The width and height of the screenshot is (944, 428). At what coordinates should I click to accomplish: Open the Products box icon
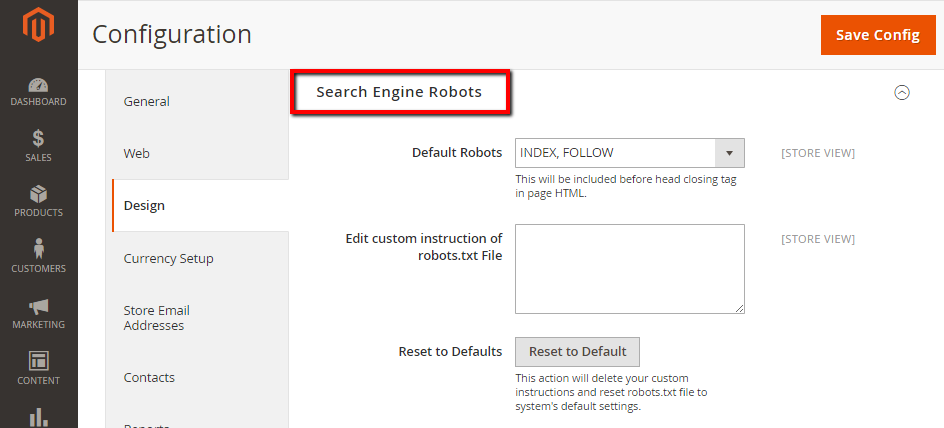[x=38, y=194]
